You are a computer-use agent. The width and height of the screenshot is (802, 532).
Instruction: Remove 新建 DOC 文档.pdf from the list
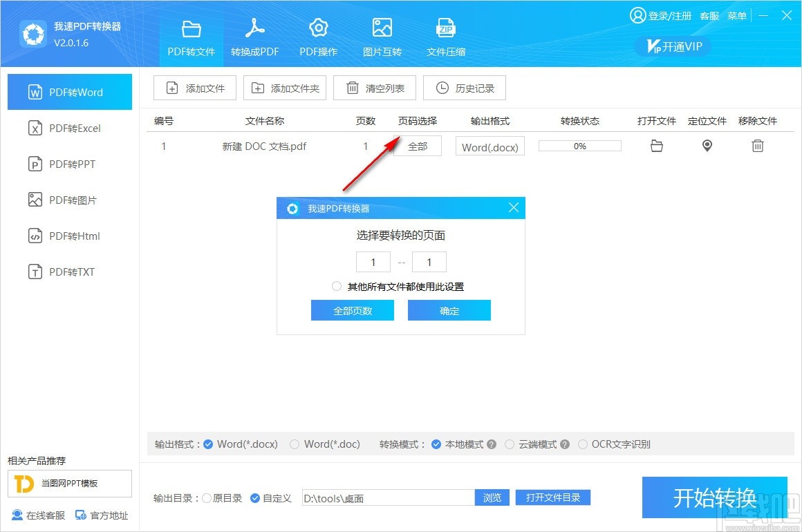pos(758,146)
